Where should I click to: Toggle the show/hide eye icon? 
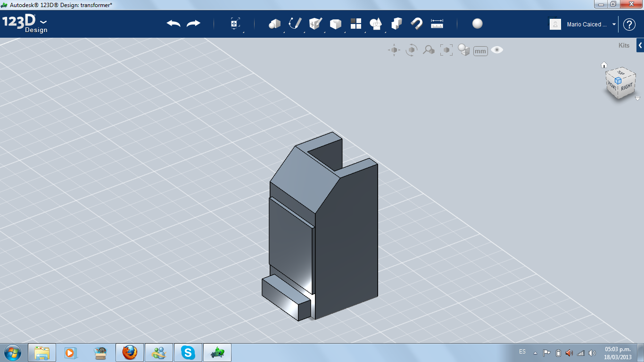click(x=497, y=50)
